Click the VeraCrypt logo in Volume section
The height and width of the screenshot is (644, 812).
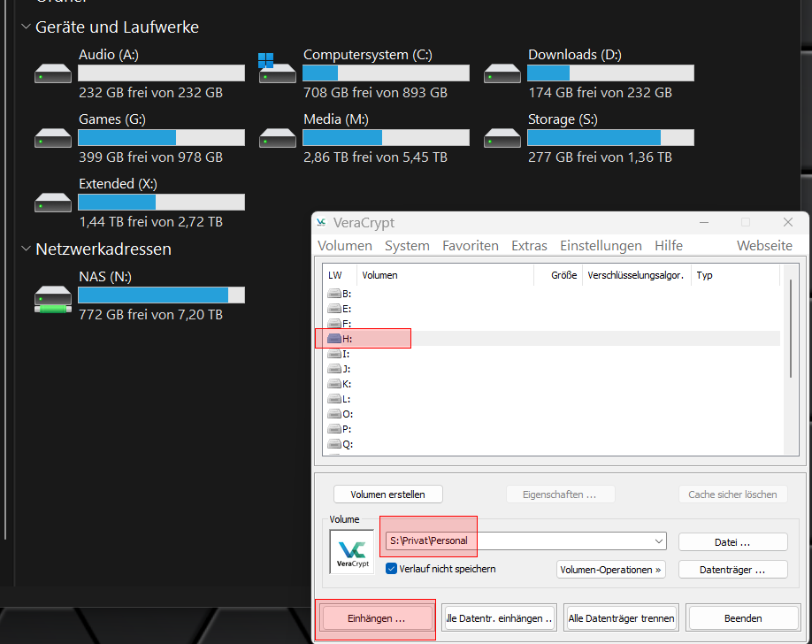352,552
